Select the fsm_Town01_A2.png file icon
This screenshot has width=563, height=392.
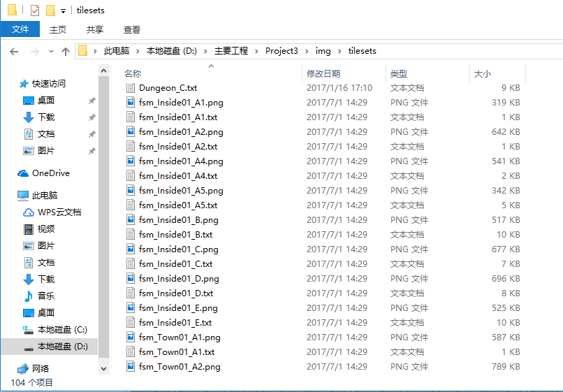point(131,367)
